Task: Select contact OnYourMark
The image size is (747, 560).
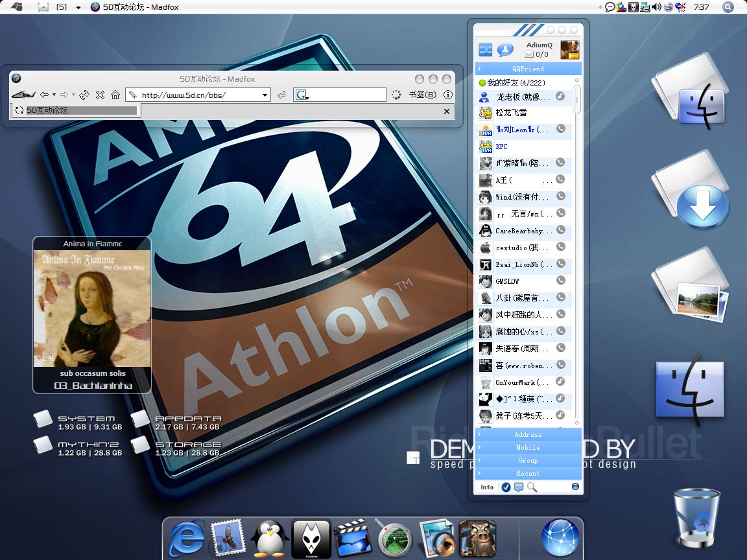Action: (x=524, y=382)
